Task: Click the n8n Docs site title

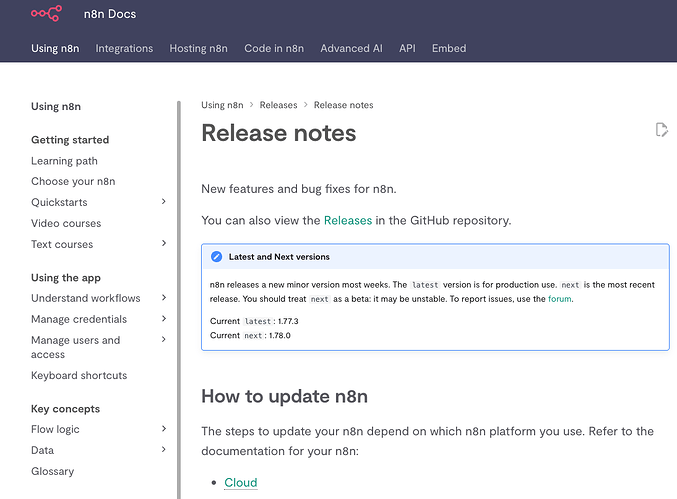Action: click(x=110, y=14)
